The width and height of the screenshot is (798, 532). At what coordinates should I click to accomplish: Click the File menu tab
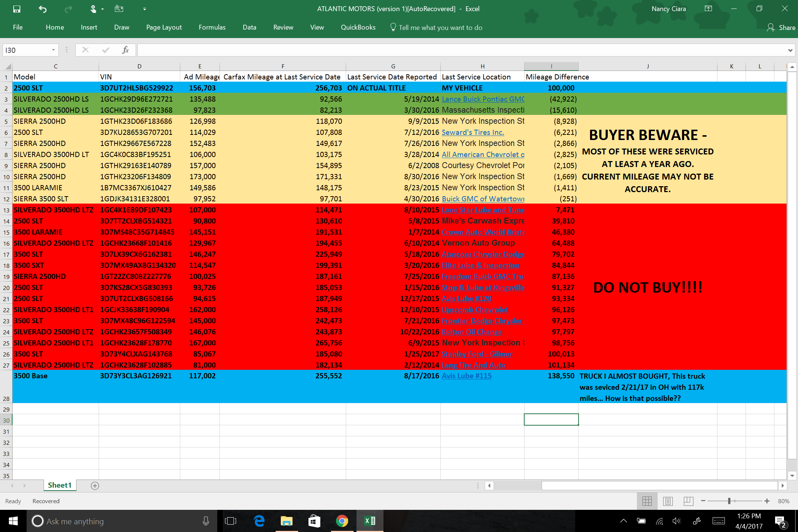18,27
